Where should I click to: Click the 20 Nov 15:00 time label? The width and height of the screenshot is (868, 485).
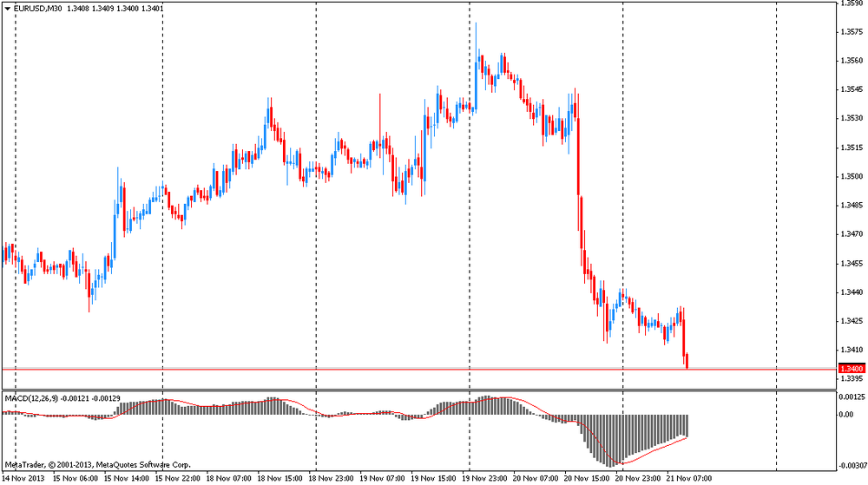pyautogui.click(x=588, y=478)
